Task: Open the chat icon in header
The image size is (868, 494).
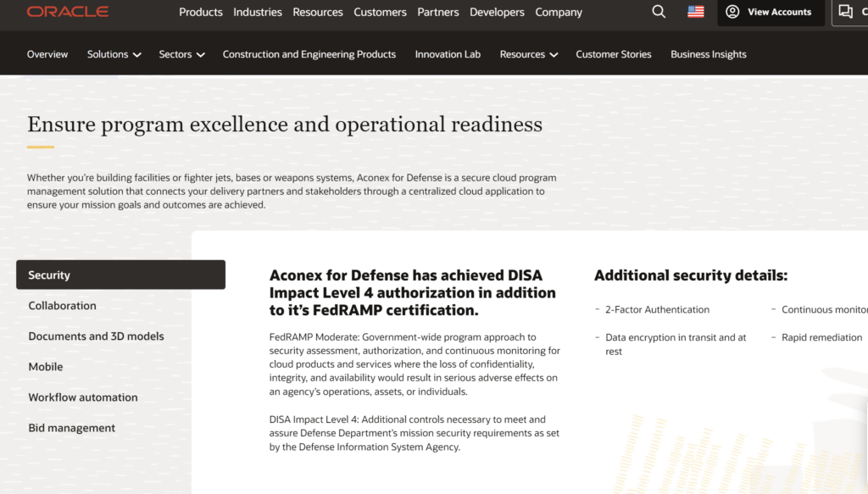Action: click(x=846, y=12)
